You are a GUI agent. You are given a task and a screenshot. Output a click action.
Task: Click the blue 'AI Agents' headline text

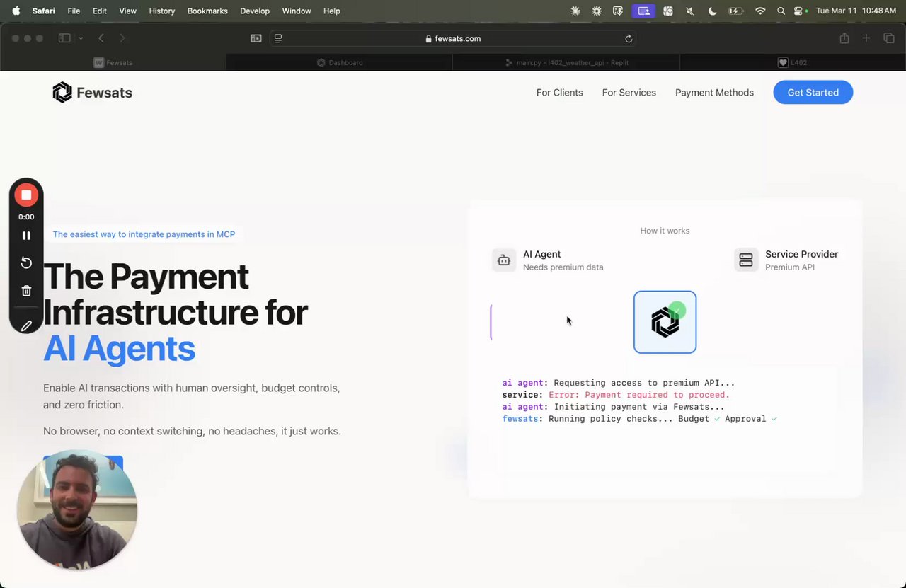tap(119, 349)
